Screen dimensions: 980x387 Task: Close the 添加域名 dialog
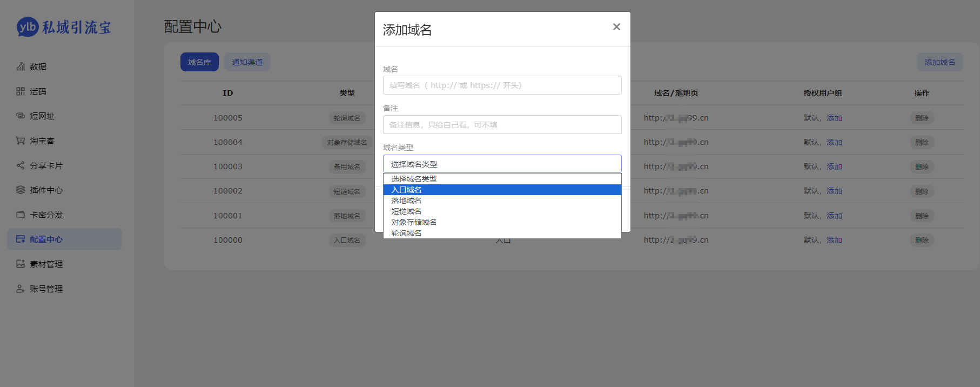(616, 27)
